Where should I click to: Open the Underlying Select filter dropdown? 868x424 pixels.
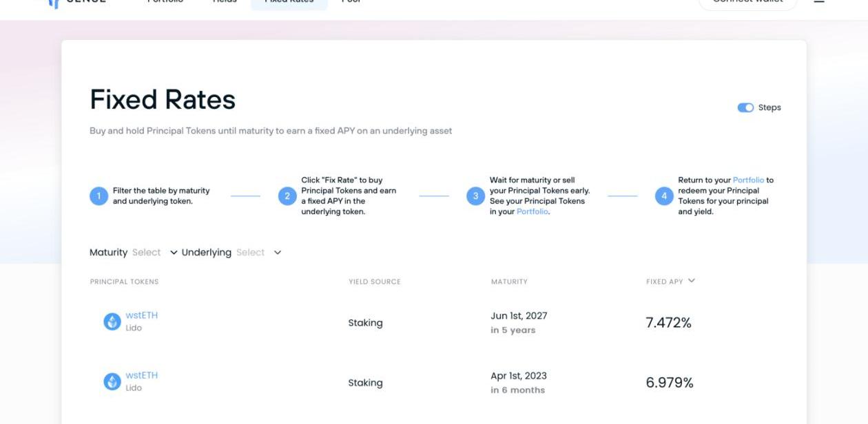pos(259,253)
